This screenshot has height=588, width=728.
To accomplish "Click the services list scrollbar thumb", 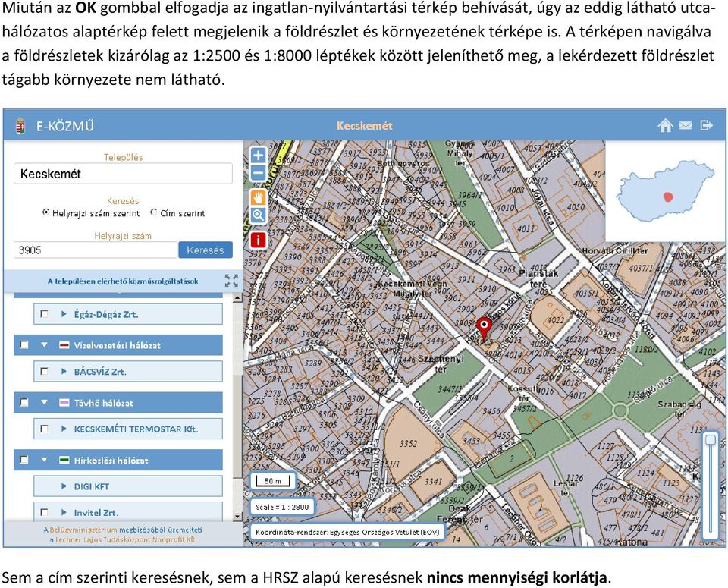I will pyautogui.click(x=237, y=426).
